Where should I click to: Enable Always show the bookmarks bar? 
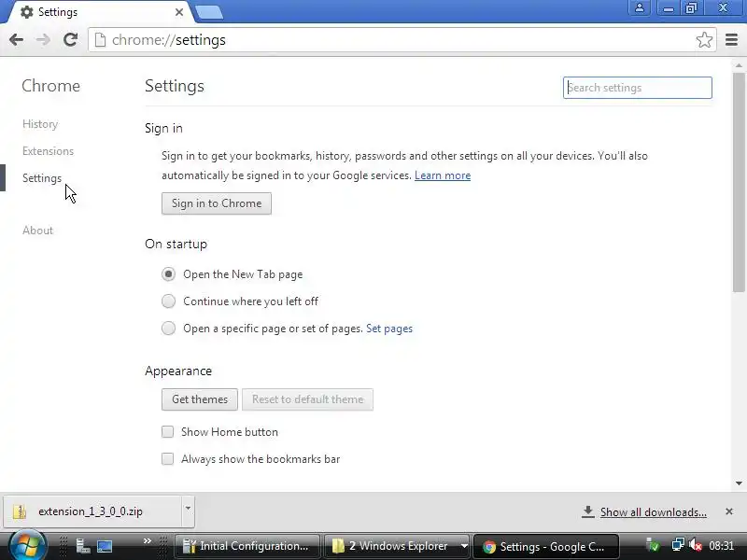pyautogui.click(x=167, y=459)
